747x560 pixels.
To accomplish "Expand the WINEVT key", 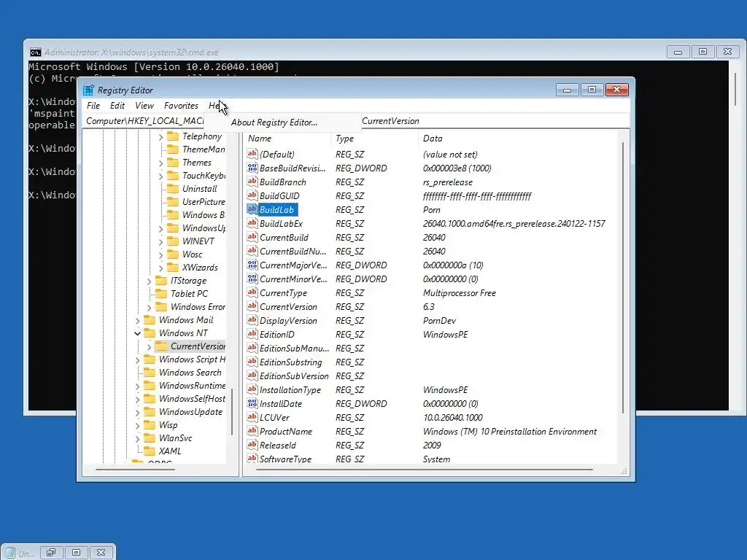I will [160, 242].
